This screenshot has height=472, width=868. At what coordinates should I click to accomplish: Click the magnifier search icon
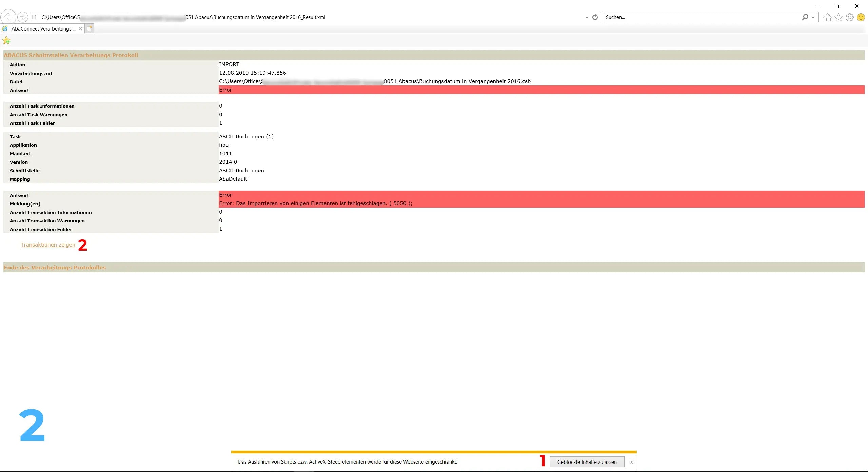805,17
